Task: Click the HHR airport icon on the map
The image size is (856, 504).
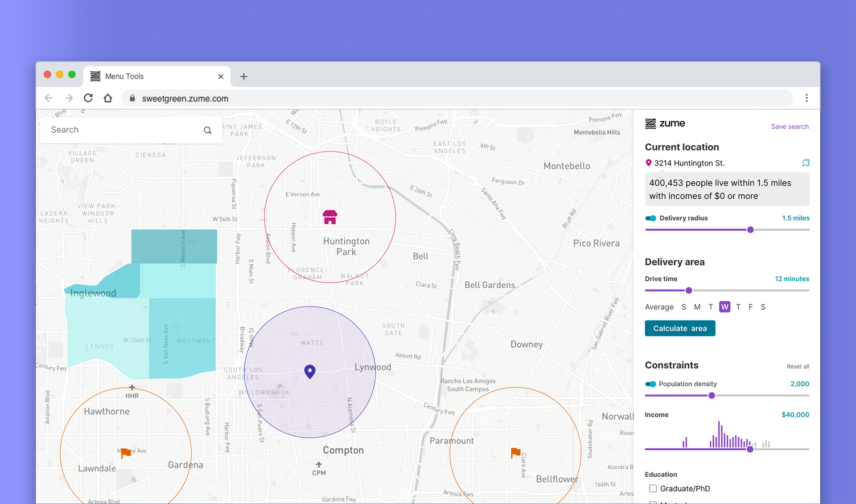Action: (x=132, y=387)
